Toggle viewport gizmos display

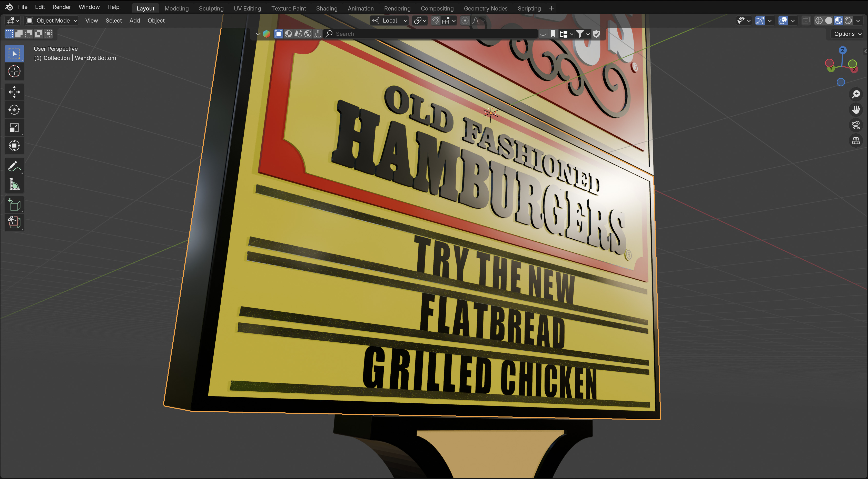(760, 21)
